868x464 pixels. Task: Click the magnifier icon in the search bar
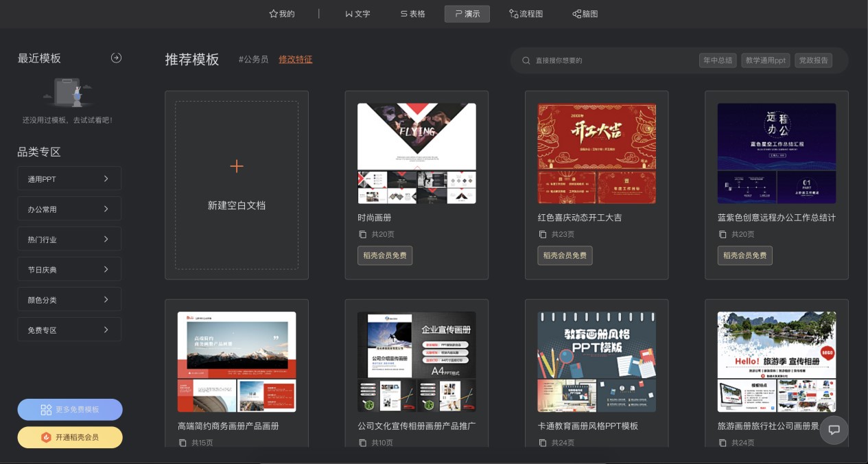point(526,60)
